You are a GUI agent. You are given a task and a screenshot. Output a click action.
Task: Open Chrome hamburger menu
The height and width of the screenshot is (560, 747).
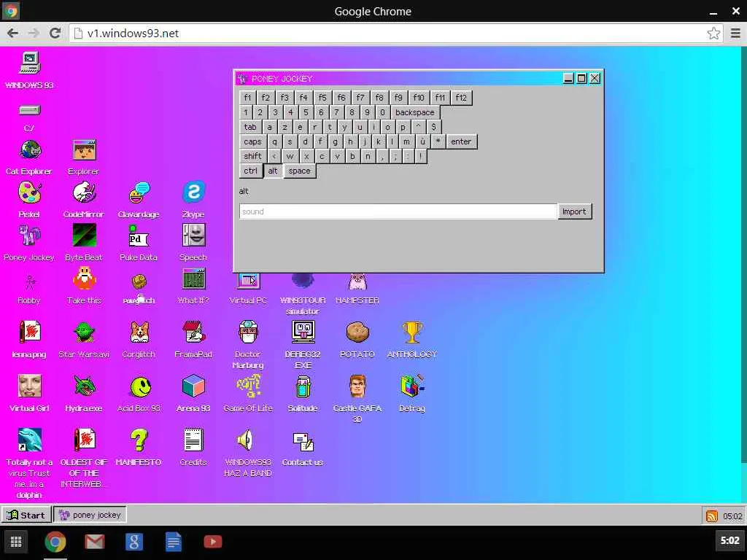tap(735, 34)
